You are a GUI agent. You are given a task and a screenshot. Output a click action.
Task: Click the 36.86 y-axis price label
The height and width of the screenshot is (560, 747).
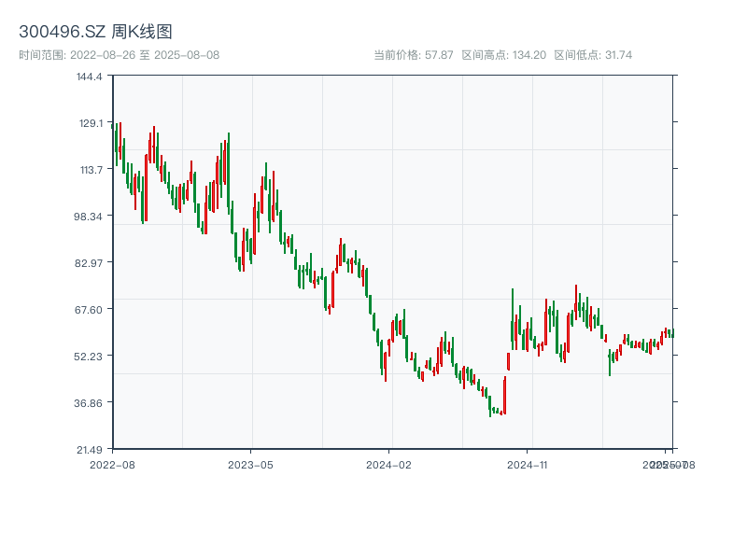90,402
